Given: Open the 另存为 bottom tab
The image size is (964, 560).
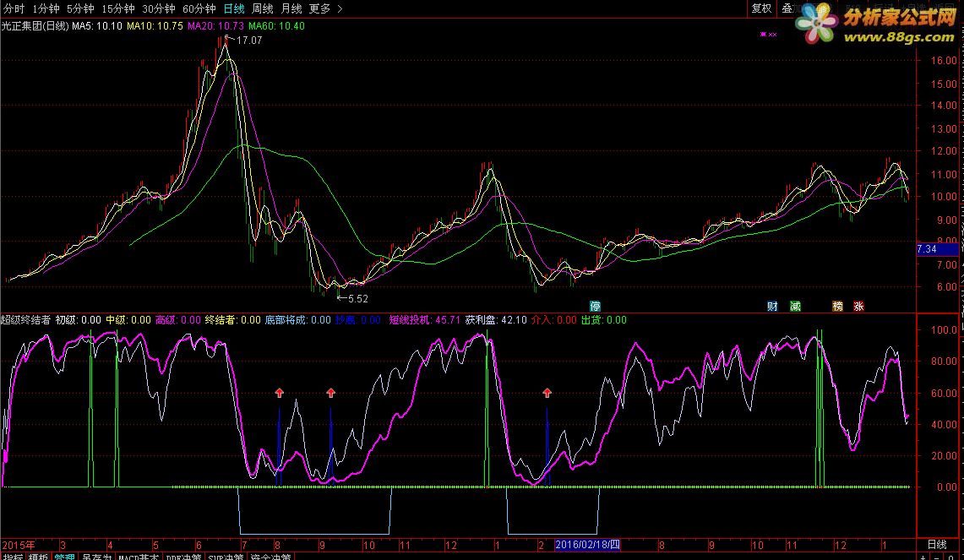Looking at the screenshot, I should tap(96, 557).
